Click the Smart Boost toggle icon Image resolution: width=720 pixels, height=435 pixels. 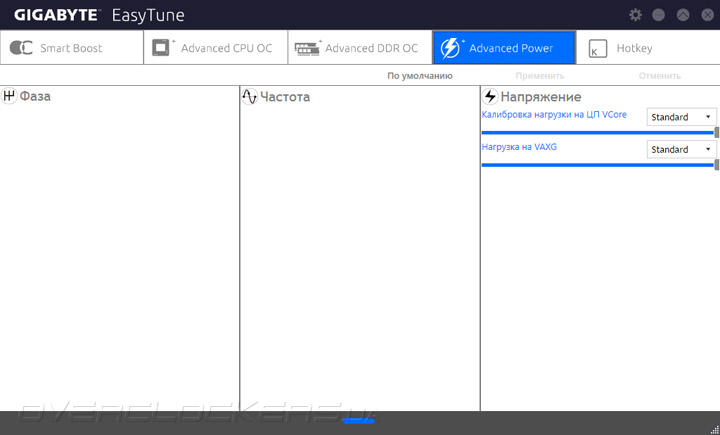21,48
